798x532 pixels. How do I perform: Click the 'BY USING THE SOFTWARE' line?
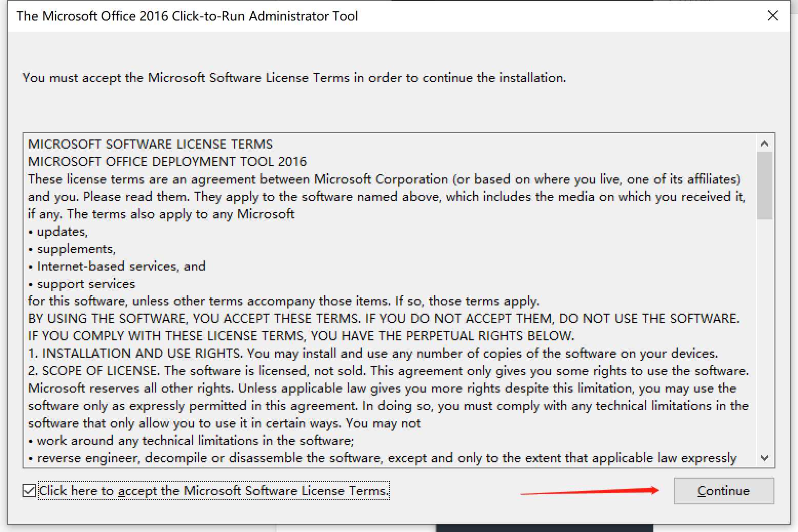[x=384, y=318]
